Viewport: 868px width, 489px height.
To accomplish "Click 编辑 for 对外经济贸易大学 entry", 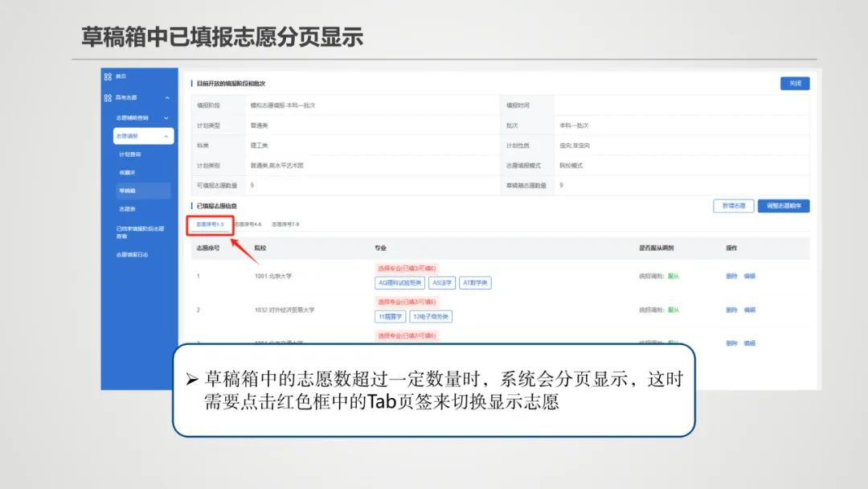I will click(x=749, y=310).
